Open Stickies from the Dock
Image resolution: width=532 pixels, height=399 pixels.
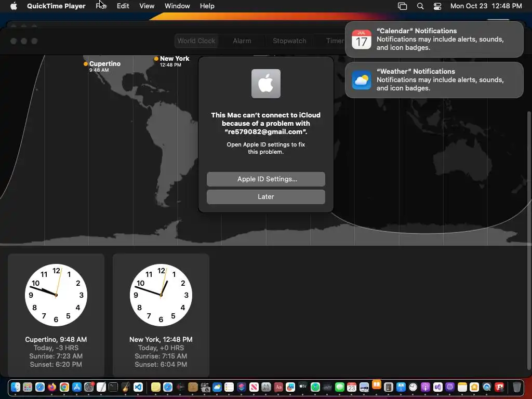[x=156, y=387]
